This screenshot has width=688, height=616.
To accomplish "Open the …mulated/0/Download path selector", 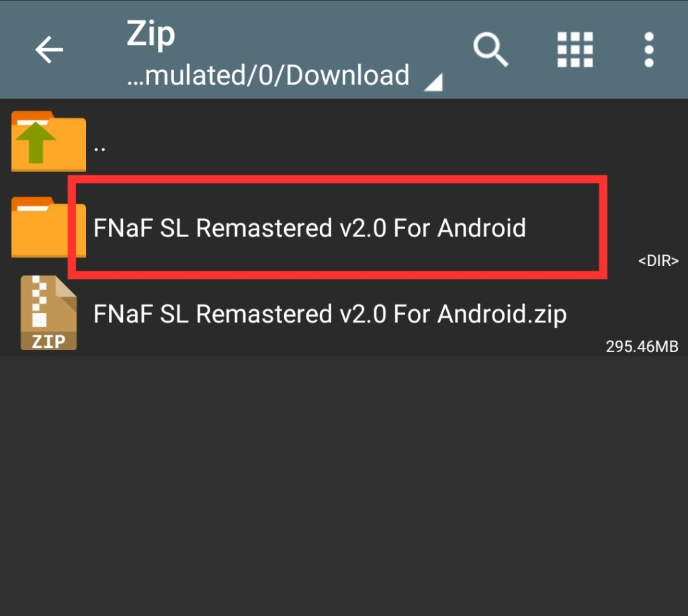I will (268, 75).
